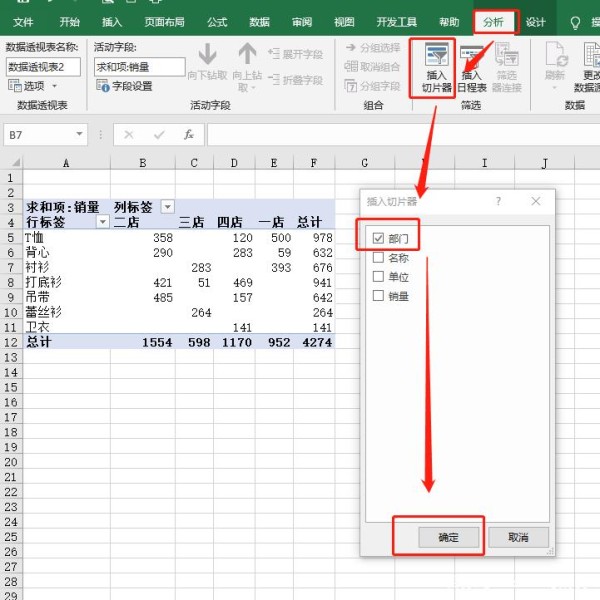600x600 pixels.
Task: Click the 取消 button in slicer dialog
Action: tap(518, 537)
